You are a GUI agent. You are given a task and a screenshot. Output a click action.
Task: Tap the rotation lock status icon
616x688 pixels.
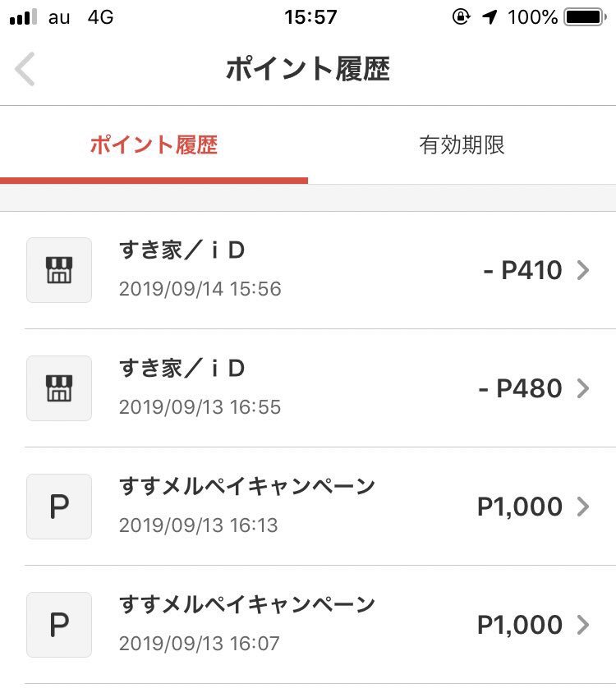tap(461, 17)
